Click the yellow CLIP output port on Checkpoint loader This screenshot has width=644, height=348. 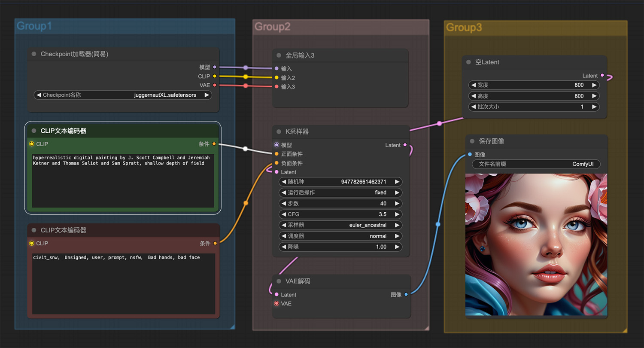click(x=215, y=76)
